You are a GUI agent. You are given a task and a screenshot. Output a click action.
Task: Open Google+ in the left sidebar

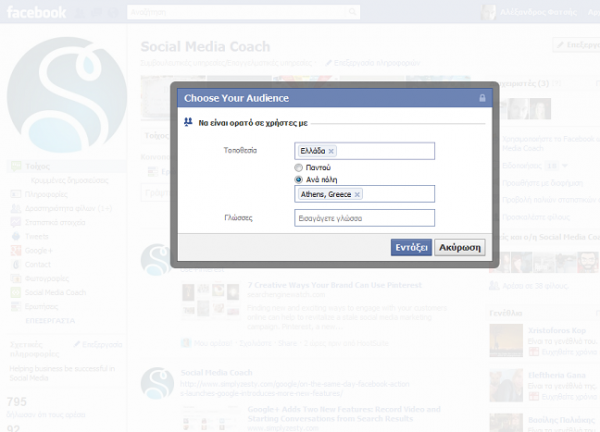click(x=39, y=251)
